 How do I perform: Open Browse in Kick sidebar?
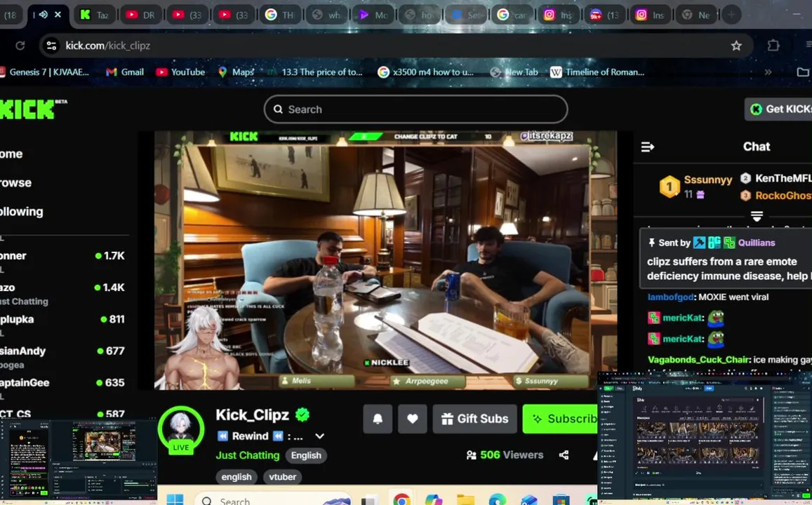pyautogui.click(x=15, y=182)
